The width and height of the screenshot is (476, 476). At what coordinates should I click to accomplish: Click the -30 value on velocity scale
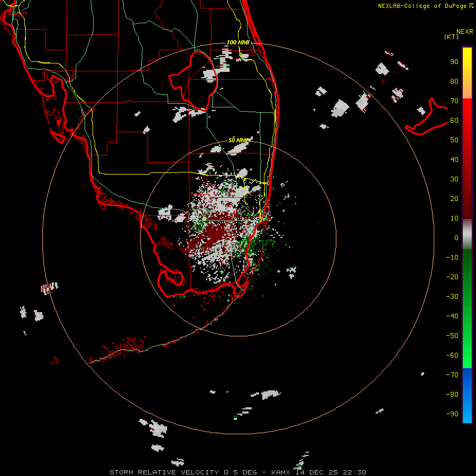tap(452, 297)
